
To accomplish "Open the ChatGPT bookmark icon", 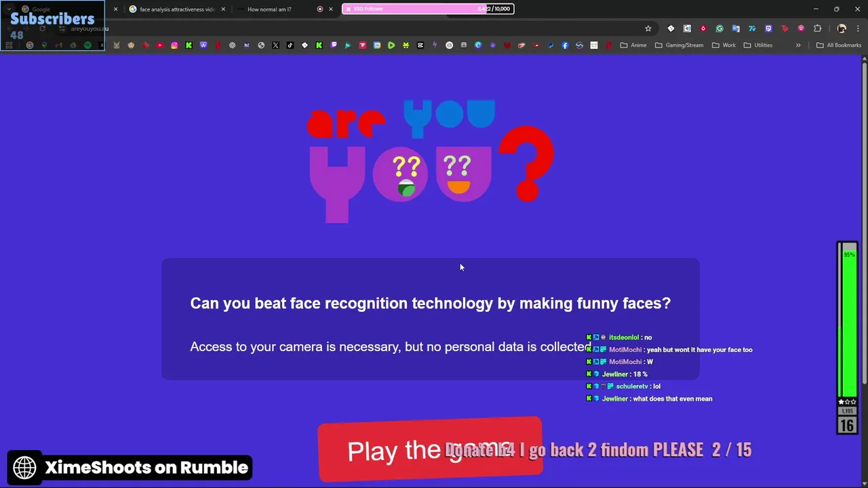I will tap(232, 45).
